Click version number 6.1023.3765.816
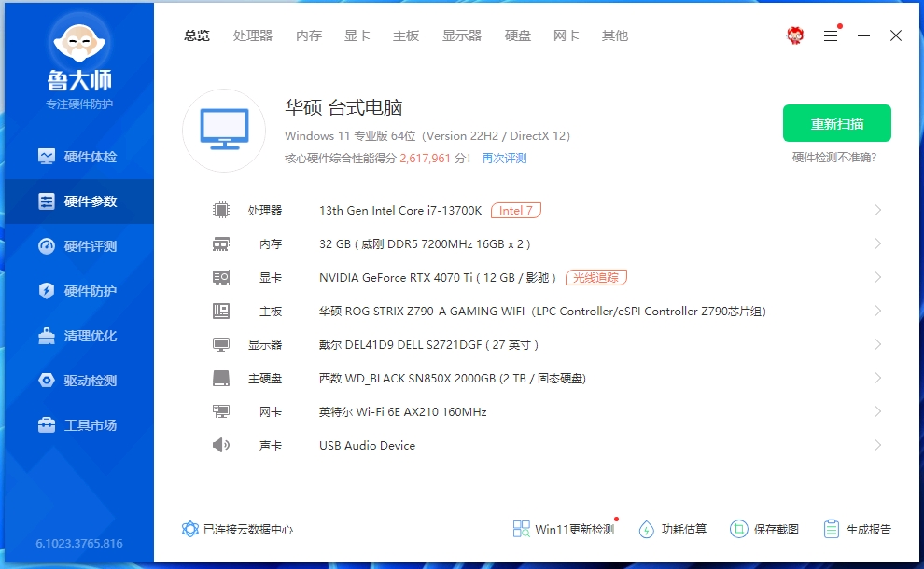This screenshot has width=924, height=569. (x=79, y=543)
